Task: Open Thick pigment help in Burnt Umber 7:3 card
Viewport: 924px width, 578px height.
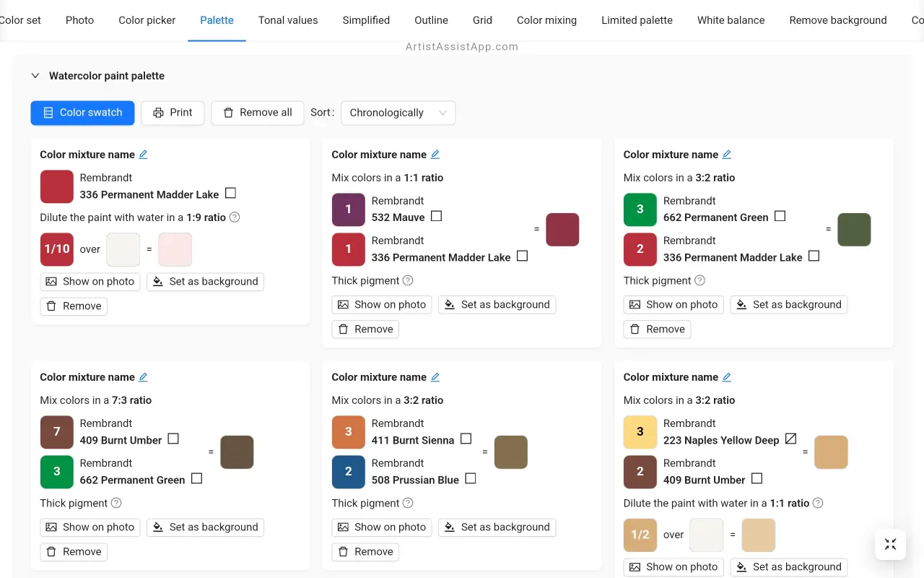Action: [x=116, y=503]
